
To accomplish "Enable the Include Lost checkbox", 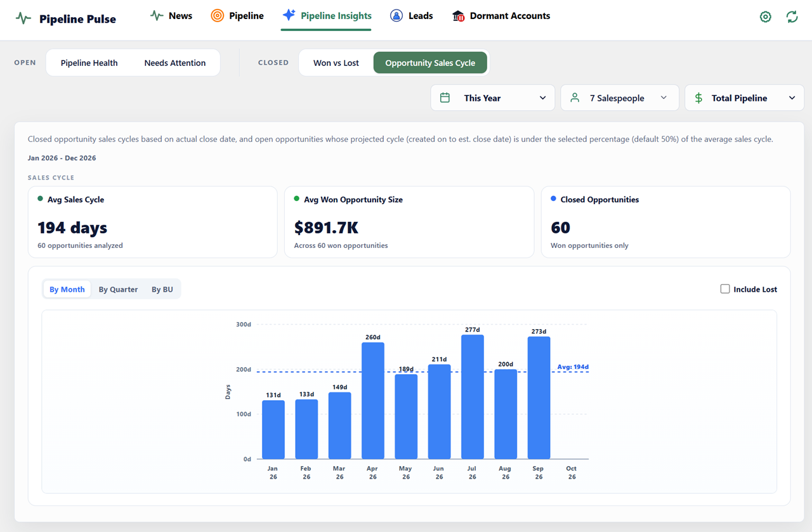I will 725,289.
